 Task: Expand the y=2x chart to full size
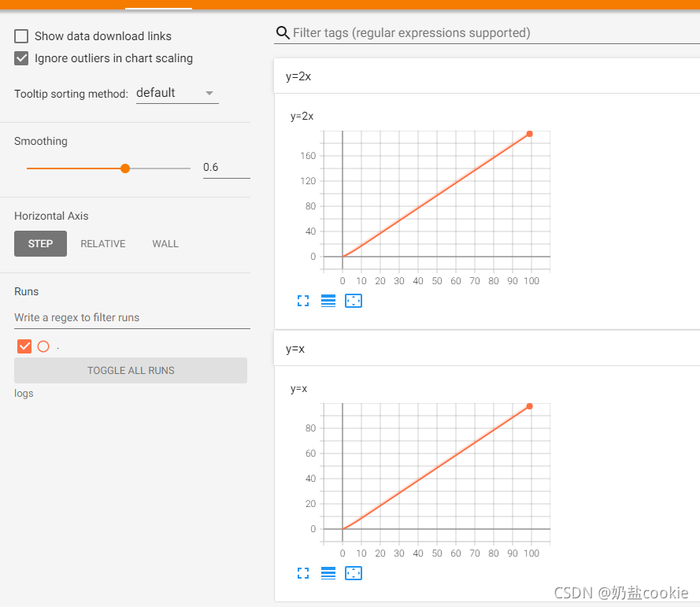click(x=303, y=301)
